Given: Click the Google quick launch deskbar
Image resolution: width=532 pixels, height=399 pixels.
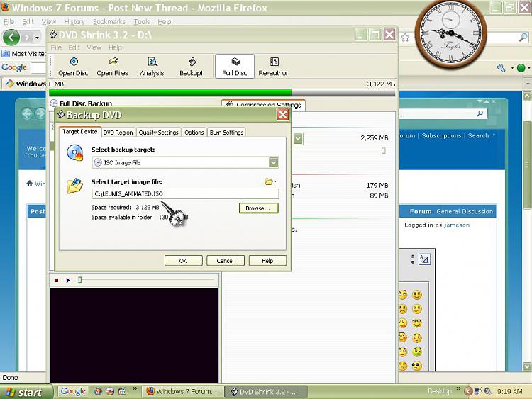Looking at the screenshot, I should point(73,391).
